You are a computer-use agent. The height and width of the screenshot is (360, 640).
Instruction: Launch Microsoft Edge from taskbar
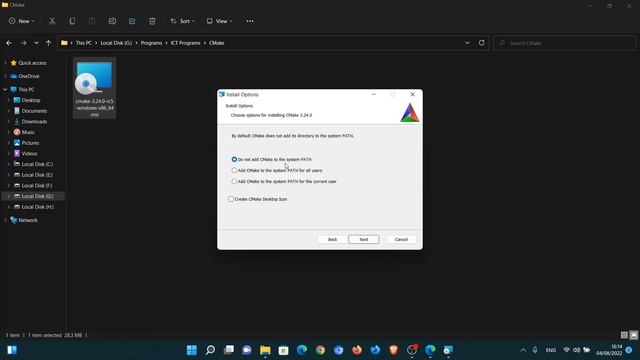[x=302, y=350]
